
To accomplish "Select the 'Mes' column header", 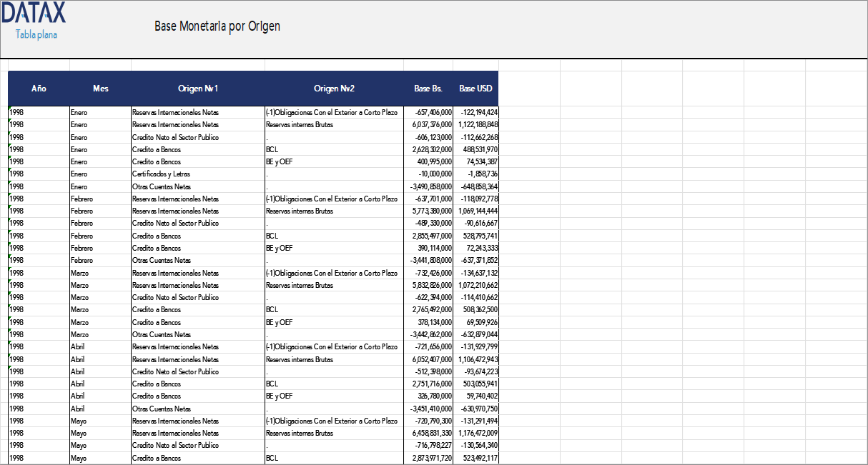I will pyautogui.click(x=100, y=89).
